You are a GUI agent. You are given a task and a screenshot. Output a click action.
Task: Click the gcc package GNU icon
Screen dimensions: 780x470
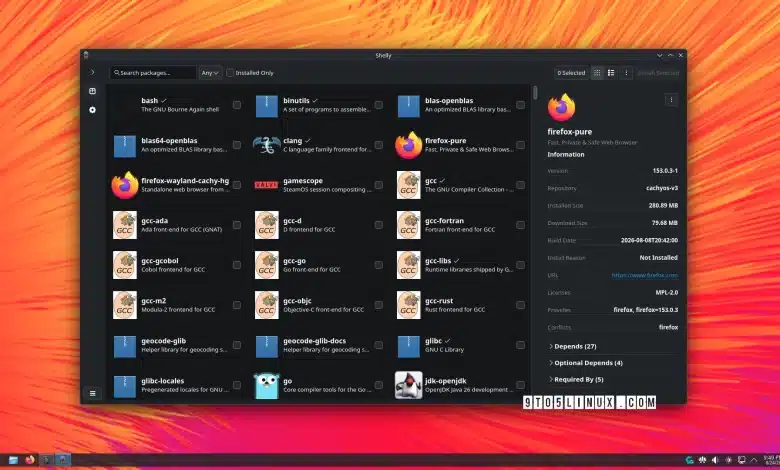click(408, 185)
